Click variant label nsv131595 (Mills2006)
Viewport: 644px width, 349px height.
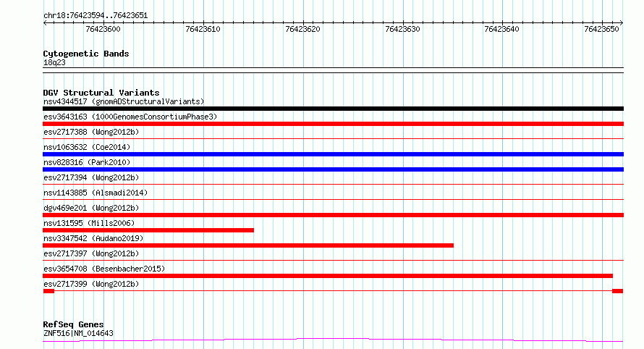point(89,223)
